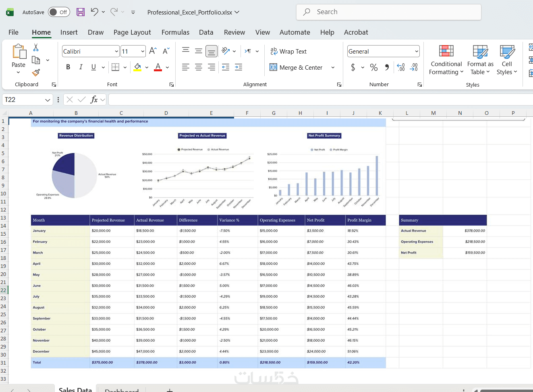Image resolution: width=533 pixels, height=392 pixels.
Task: Select column E header
Action: tap(211, 113)
